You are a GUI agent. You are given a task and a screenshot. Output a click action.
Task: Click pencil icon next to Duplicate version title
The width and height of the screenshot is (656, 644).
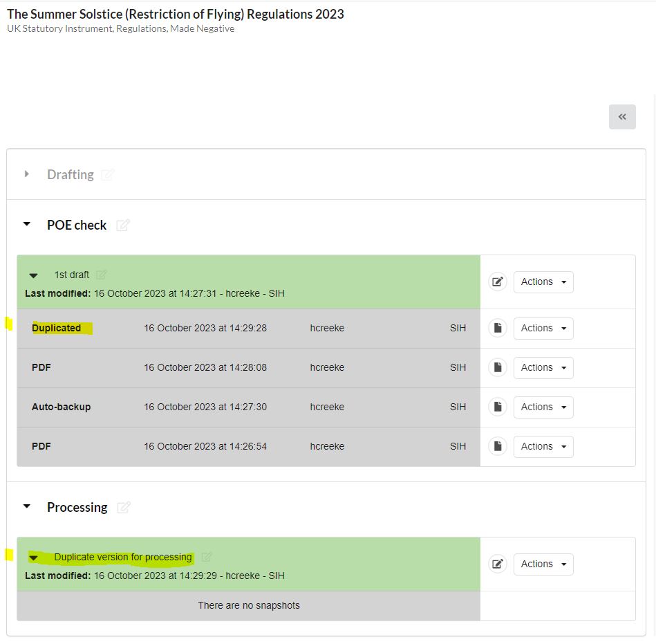[207, 557]
